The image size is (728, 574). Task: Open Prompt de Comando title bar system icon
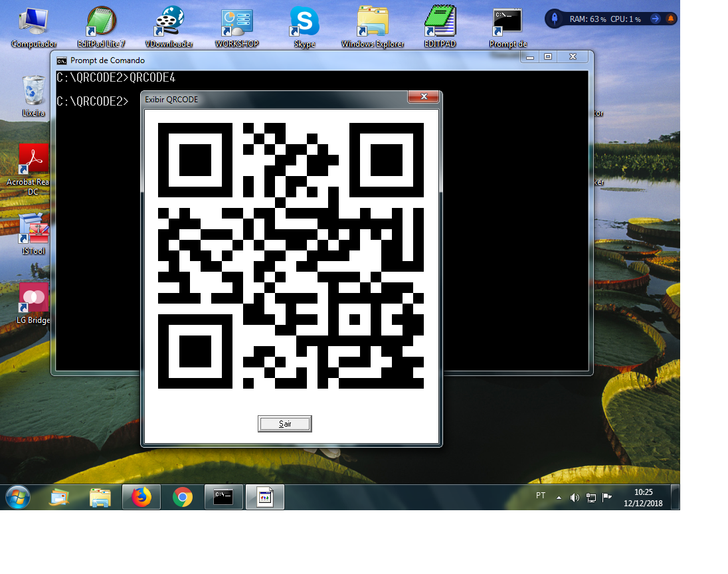[61, 60]
